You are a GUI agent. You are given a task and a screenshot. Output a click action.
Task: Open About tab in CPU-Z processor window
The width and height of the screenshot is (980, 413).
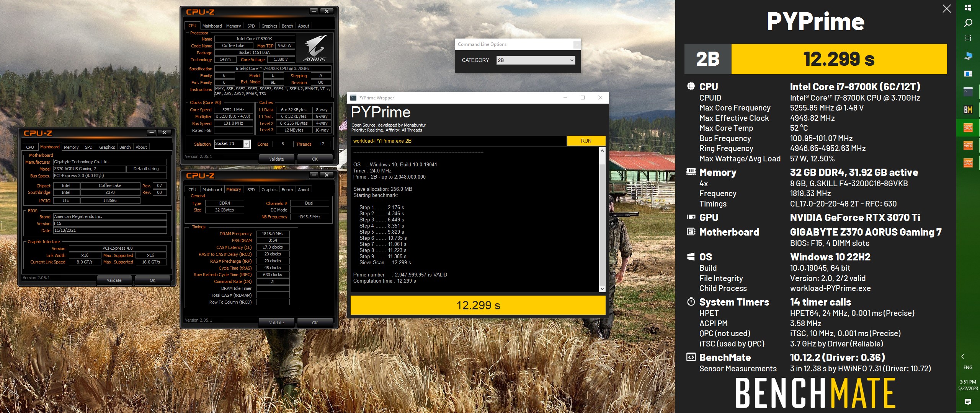[x=304, y=26]
